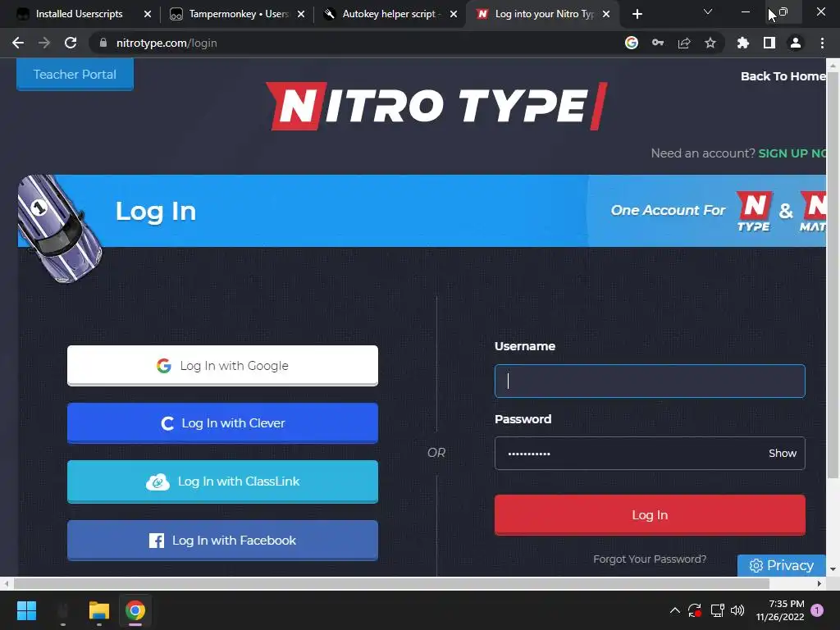Open File Explorer from taskbar
This screenshot has height=630, width=840.
click(x=99, y=610)
